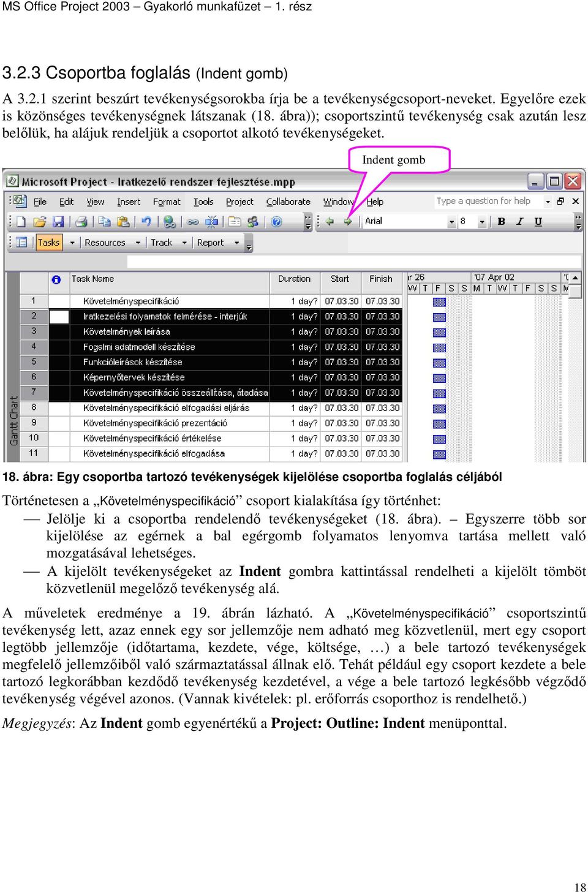Screen dimensions: 588x892
Task: Expand the Track guide dropdown arrow
Action: [184, 243]
